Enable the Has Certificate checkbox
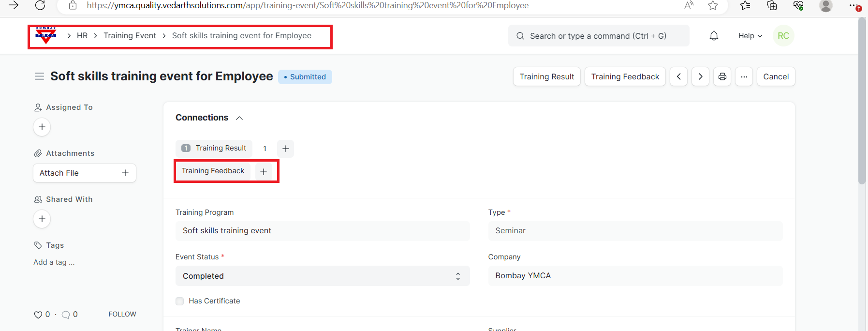 point(180,301)
